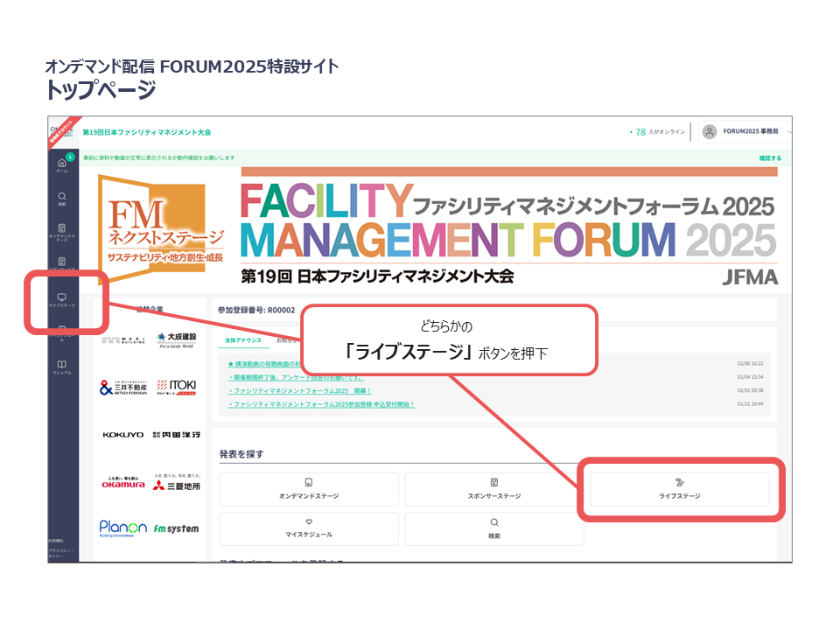Click the マイスケジュール heart button
Image resolution: width=840 pixels, height=630 pixels.
coord(309,528)
